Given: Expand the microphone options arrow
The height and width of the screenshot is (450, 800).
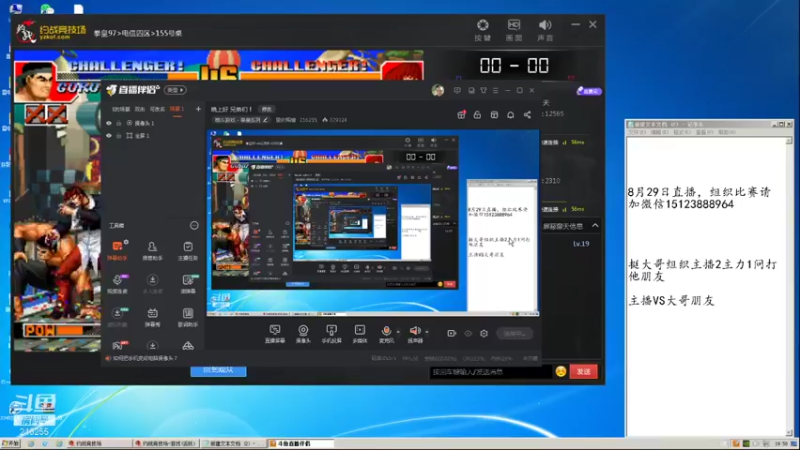Looking at the screenshot, I should coord(398,332).
